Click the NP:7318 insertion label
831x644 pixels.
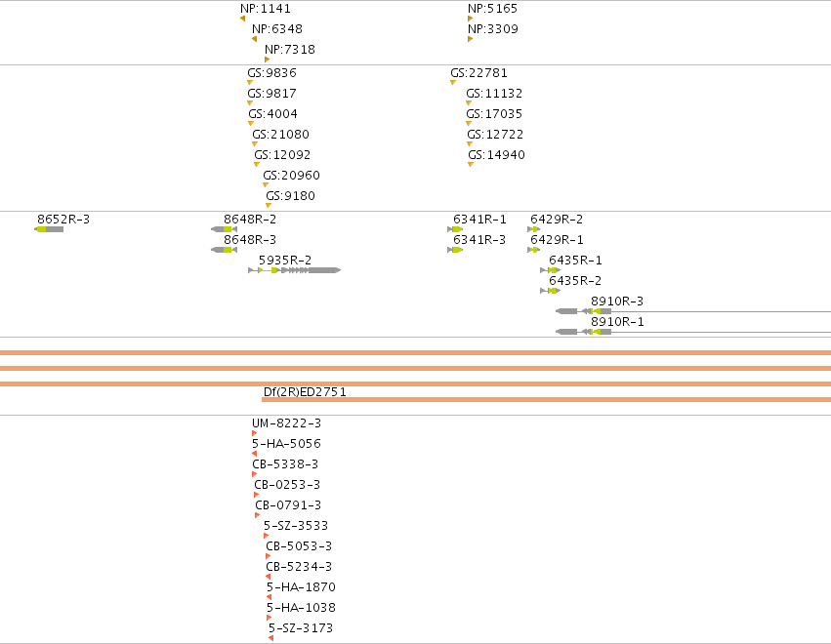[290, 50]
